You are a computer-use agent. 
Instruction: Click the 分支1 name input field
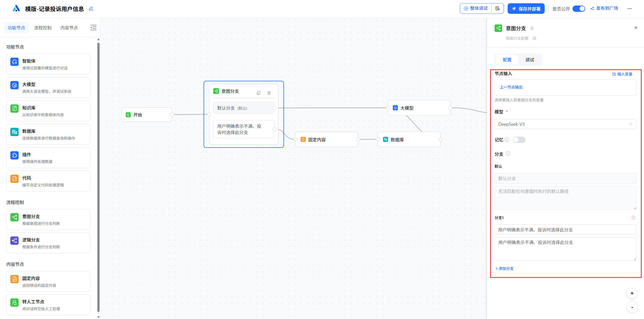[x=565, y=230]
